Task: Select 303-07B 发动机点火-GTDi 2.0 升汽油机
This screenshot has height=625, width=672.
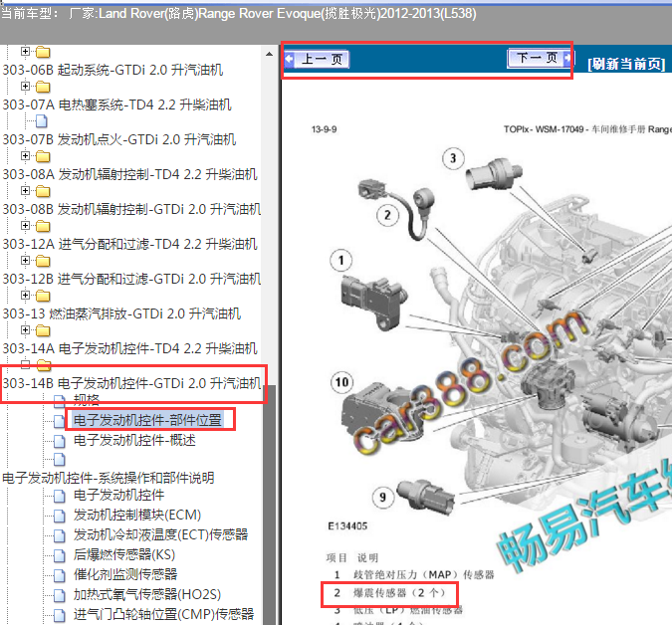Action: pos(119,139)
